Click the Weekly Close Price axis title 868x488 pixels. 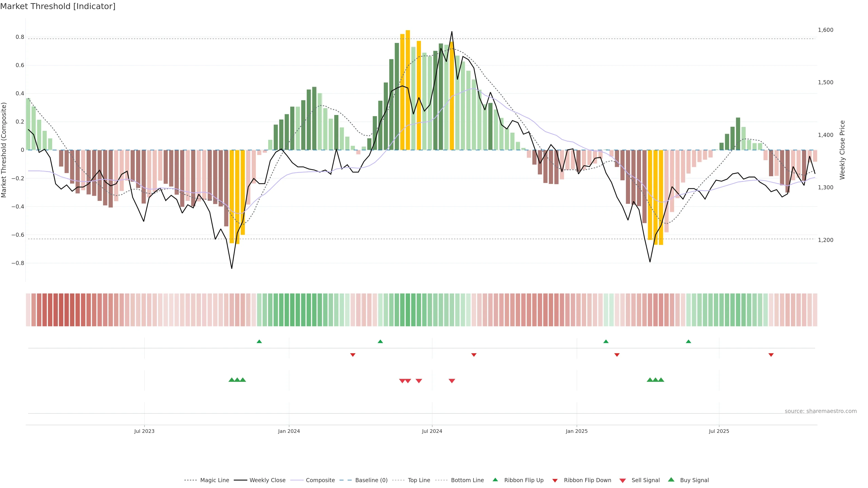pyautogui.click(x=842, y=150)
